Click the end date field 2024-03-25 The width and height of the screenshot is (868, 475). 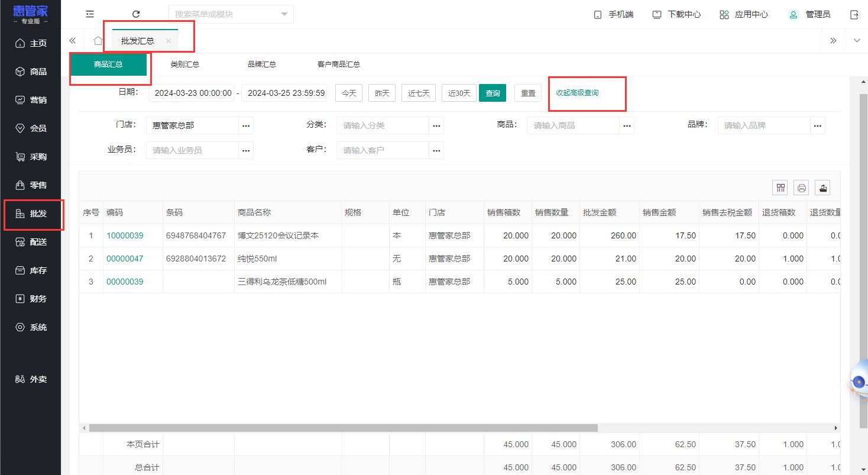(x=284, y=93)
